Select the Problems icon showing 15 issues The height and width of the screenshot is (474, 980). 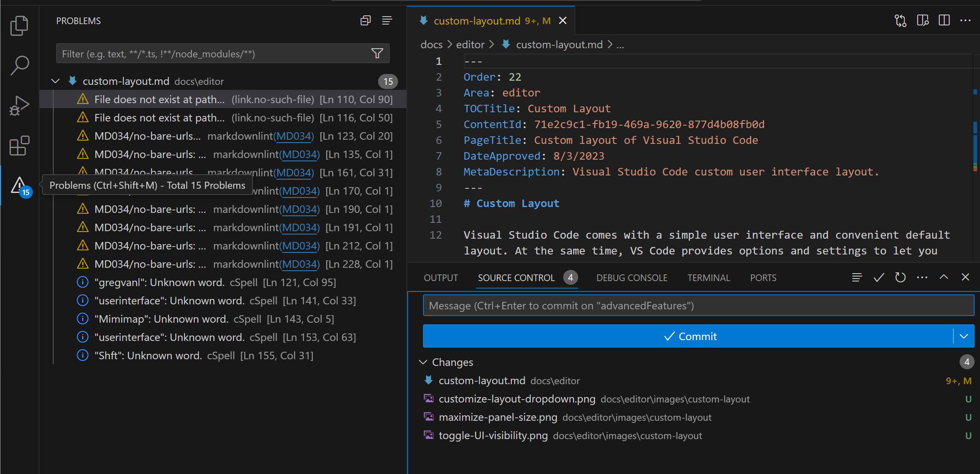pos(19,185)
